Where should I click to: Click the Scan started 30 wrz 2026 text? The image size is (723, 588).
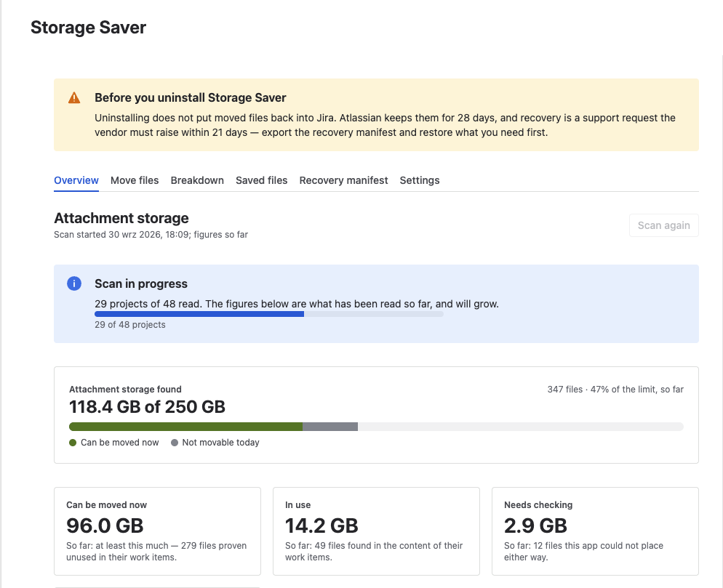click(151, 235)
